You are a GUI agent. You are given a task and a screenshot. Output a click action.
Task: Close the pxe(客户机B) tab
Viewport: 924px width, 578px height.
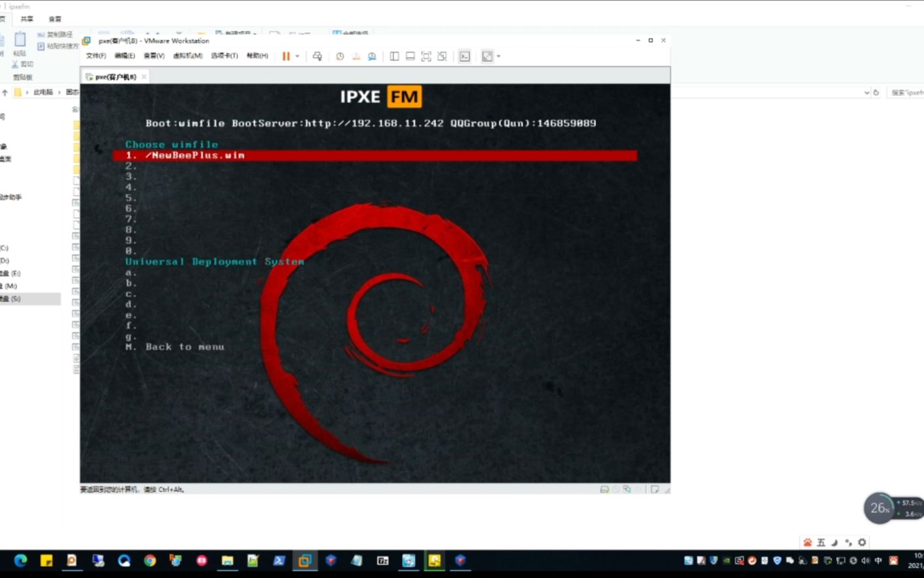(x=144, y=77)
